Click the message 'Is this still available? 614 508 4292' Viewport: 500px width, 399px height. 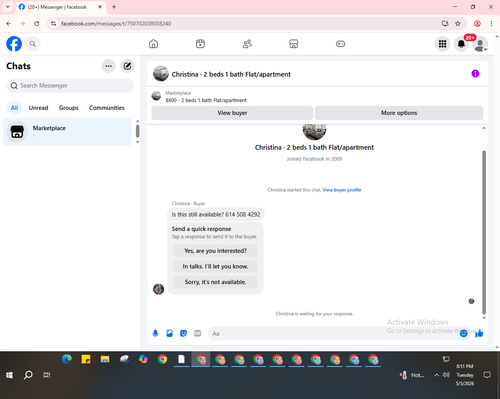pyautogui.click(x=216, y=214)
